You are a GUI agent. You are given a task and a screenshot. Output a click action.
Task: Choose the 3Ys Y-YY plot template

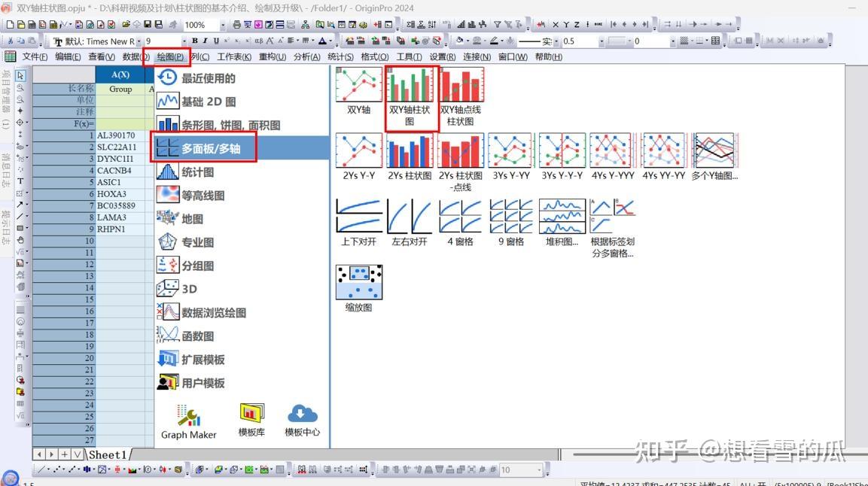tap(511, 150)
